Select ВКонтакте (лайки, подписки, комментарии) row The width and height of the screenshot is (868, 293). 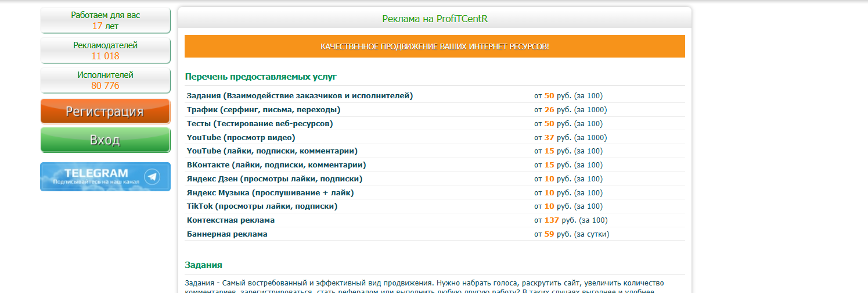435,165
